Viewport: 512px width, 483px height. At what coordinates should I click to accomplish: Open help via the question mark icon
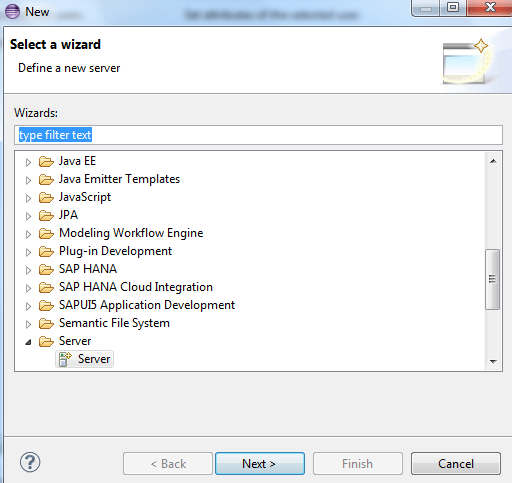click(30, 462)
